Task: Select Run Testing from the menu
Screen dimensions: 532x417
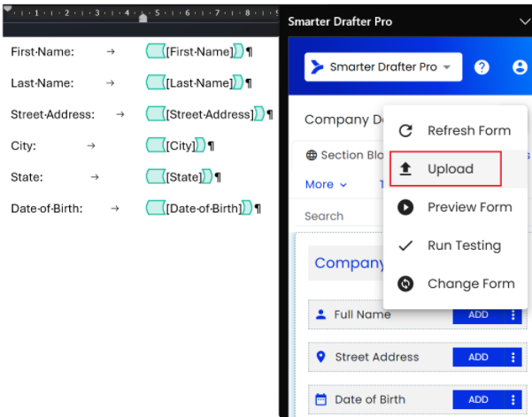Action: coord(455,245)
